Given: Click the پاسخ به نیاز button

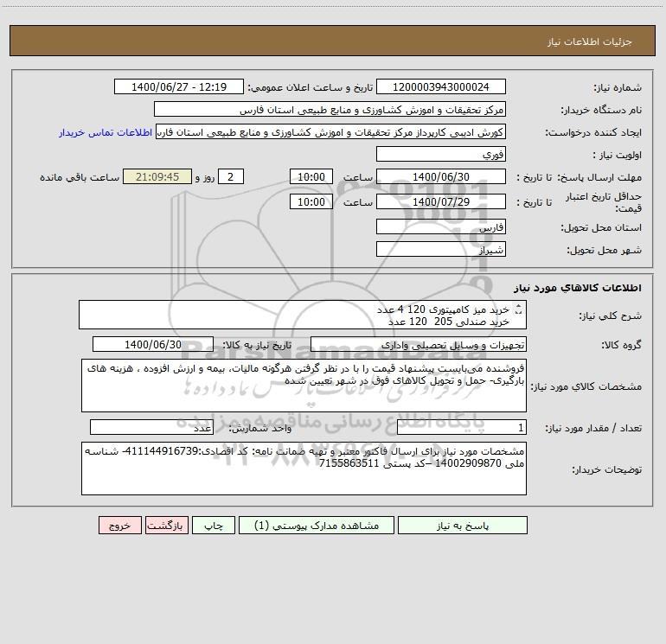Looking at the screenshot, I should click(x=463, y=526).
